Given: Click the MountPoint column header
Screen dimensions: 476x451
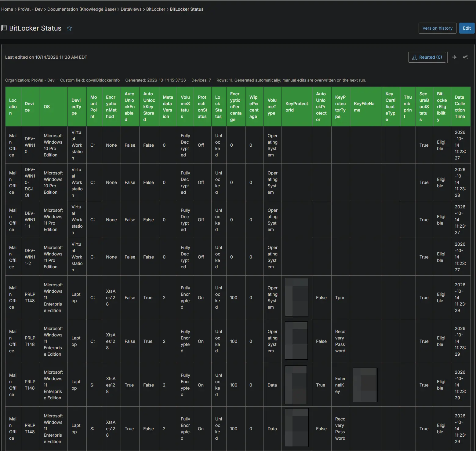Looking at the screenshot, I should [94, 107].
